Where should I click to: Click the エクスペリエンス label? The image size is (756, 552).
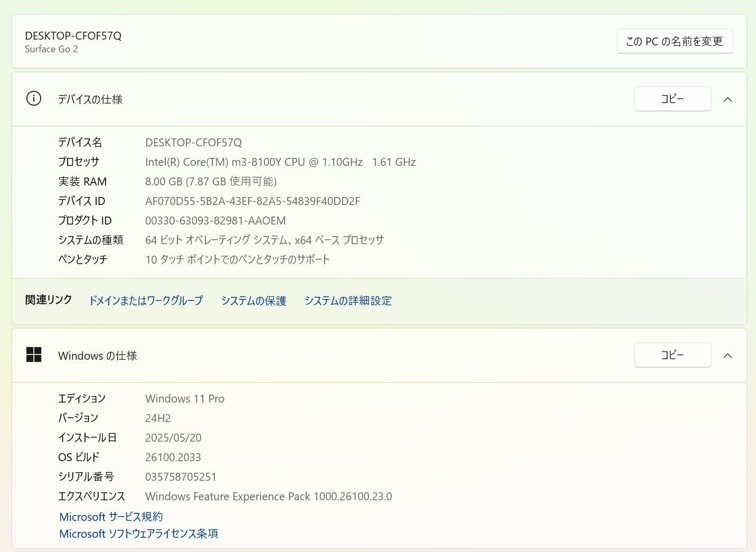tap(92, 496)
